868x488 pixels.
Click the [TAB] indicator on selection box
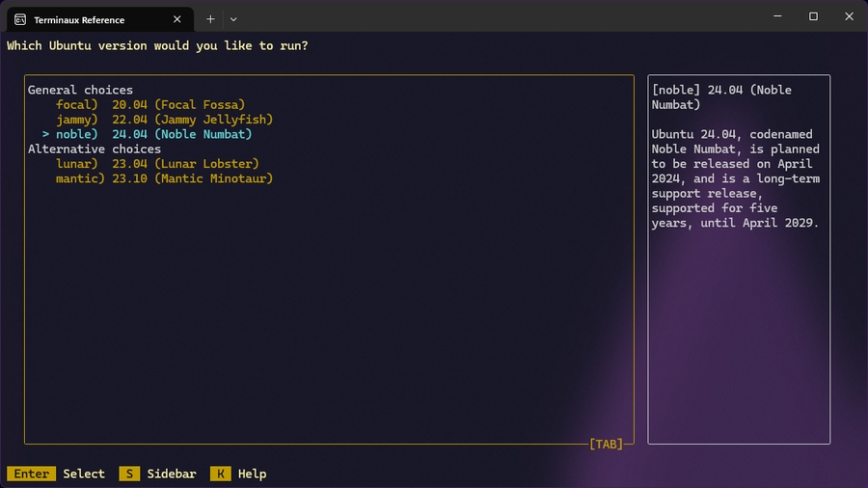[x=606, y=444]
